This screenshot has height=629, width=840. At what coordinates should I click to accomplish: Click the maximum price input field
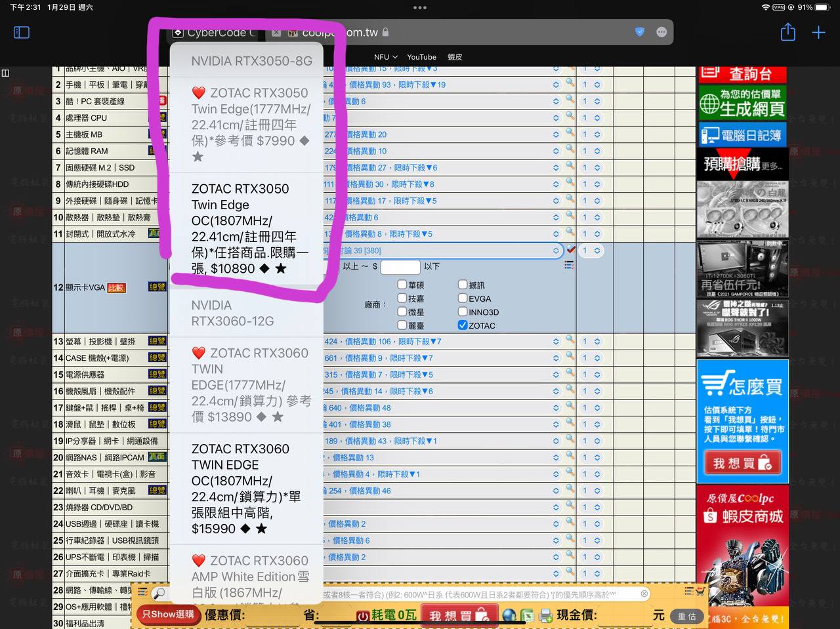click(x=400, y=266)
